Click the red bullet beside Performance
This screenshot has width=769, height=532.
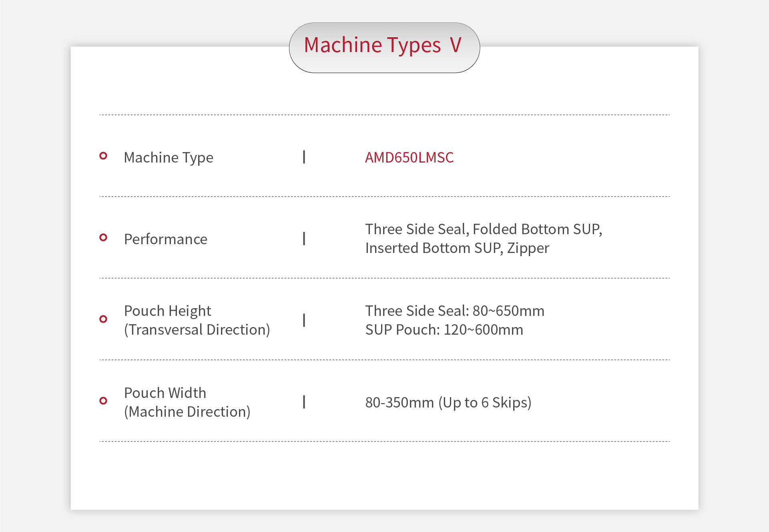(103, 237)
